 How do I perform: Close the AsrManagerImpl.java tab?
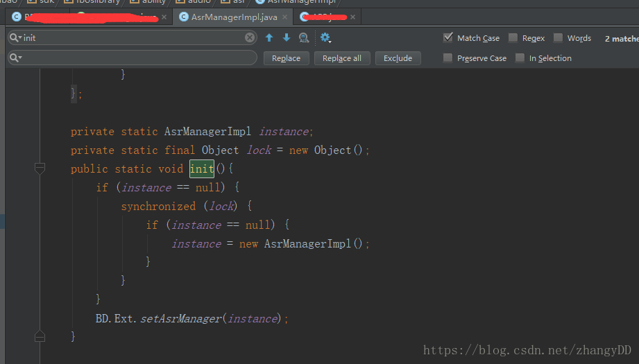click(x=285, y=17)
